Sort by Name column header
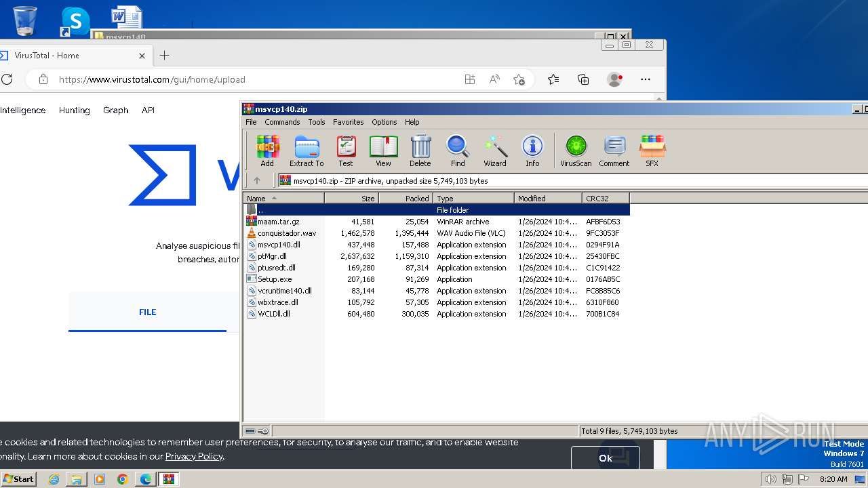This screenshot has width=868, height=488. point(283,198)
